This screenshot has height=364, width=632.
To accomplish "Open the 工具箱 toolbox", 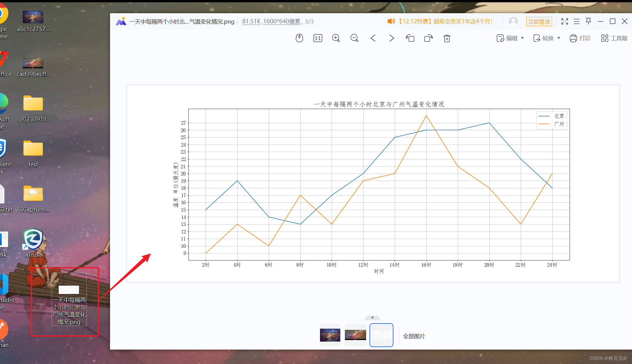I will 614,38.
